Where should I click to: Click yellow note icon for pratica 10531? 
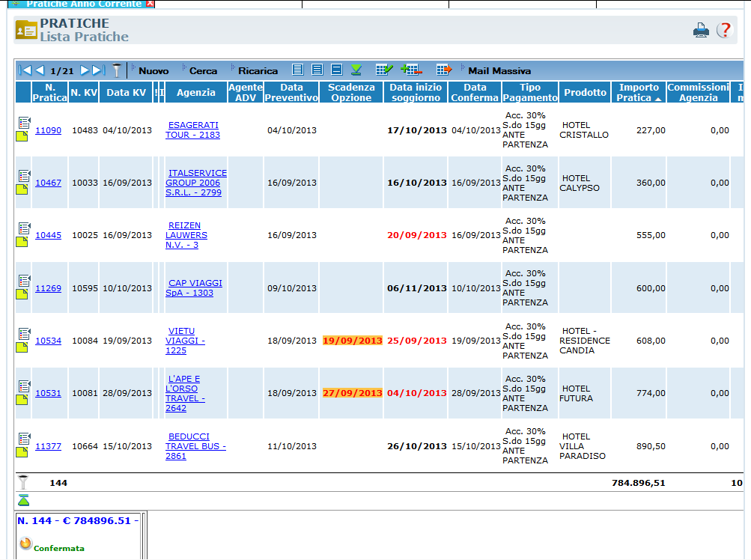[22, 400]
